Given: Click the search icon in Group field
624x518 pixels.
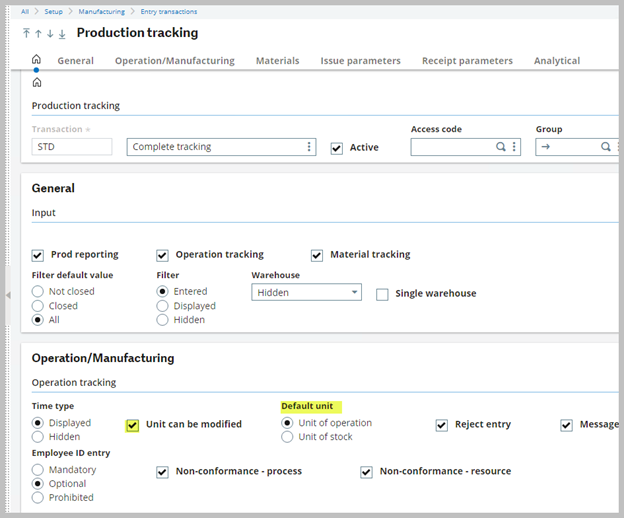Looking at the screenshot, I should pos(605,147).
